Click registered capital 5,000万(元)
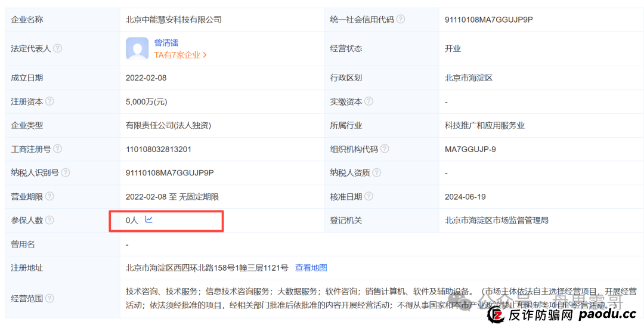Viewport: 644px width, 328px height. point(147,101)
